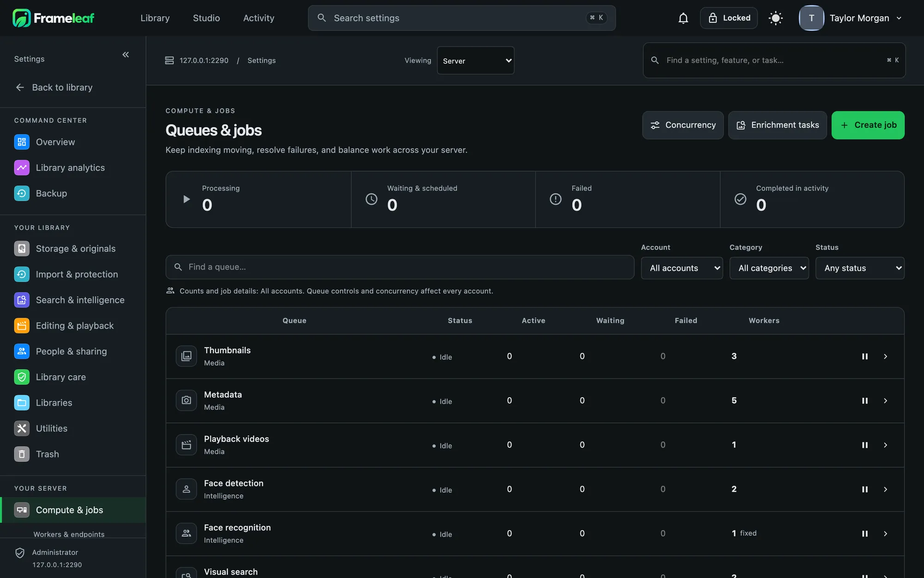Focus the Search settings top bar
This screenshot has width=924, height=578.
[462, 18]
